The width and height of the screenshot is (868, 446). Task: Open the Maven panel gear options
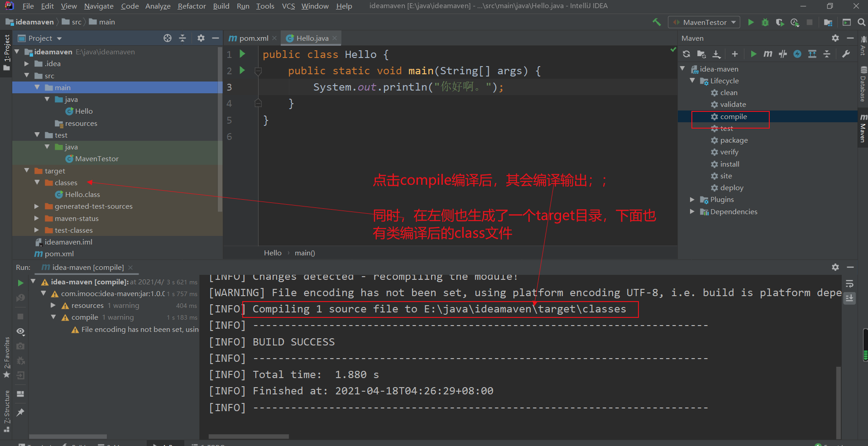coord(835,38)
